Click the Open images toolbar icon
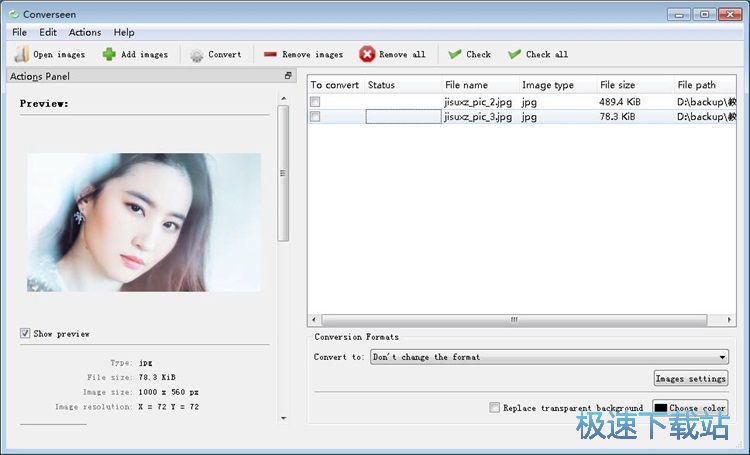This screenshot has height=455, width=750. [21, 55]
